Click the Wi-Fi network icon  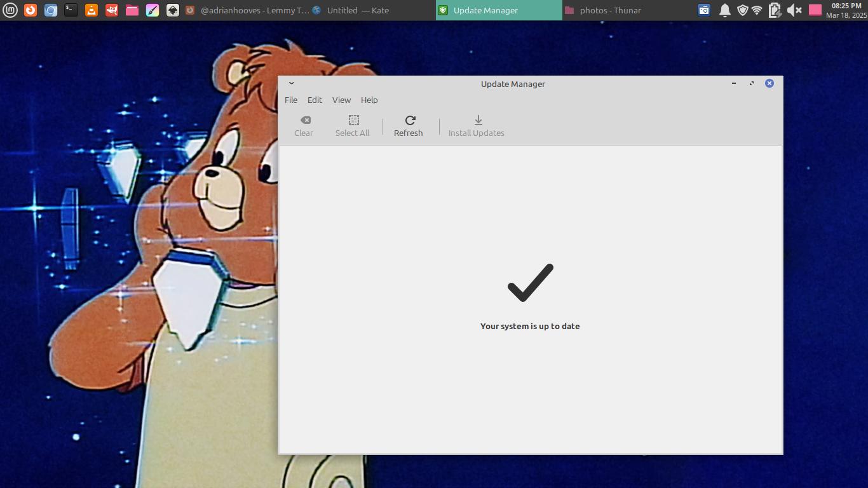[x=757, y=10]
